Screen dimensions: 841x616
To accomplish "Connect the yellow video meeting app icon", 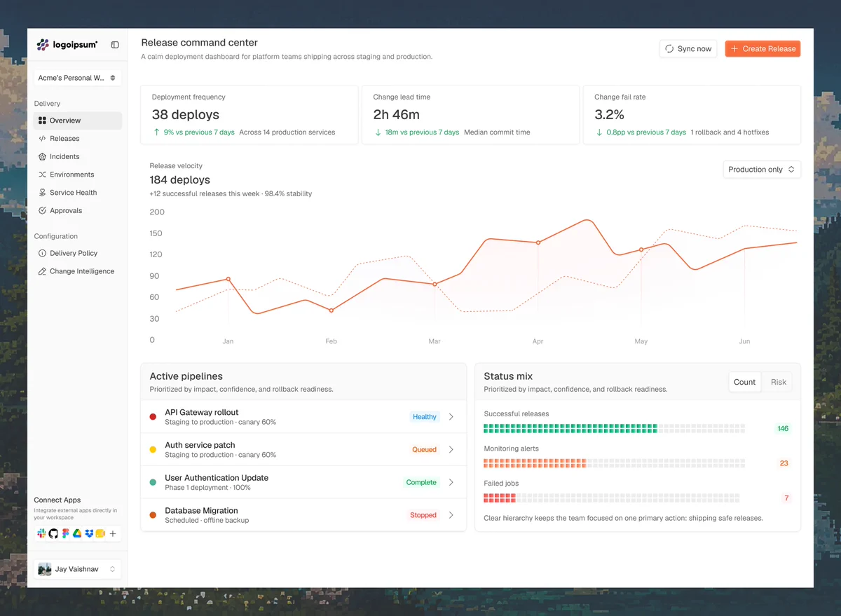I will pyautogui.click(x=100, y=534).
